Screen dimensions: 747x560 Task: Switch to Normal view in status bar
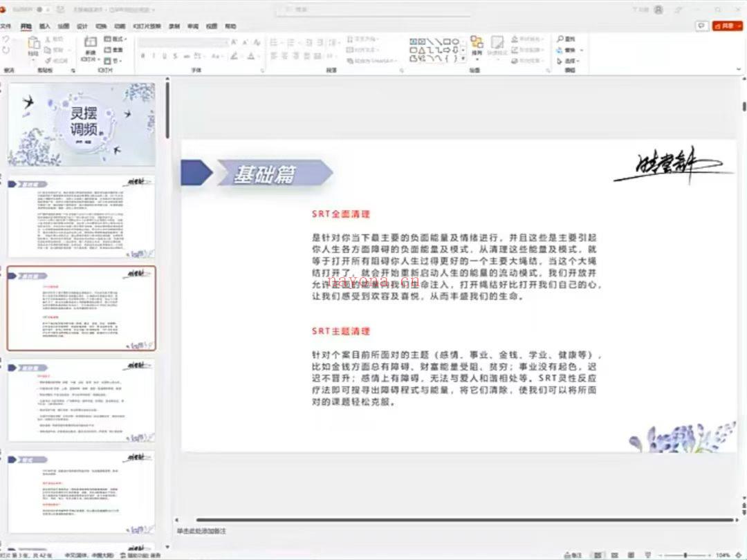click(x=598, y=555)
